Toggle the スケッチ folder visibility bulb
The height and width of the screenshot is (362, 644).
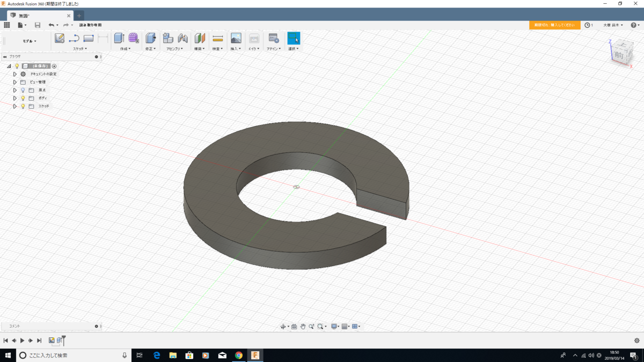(x=23, y=106)
